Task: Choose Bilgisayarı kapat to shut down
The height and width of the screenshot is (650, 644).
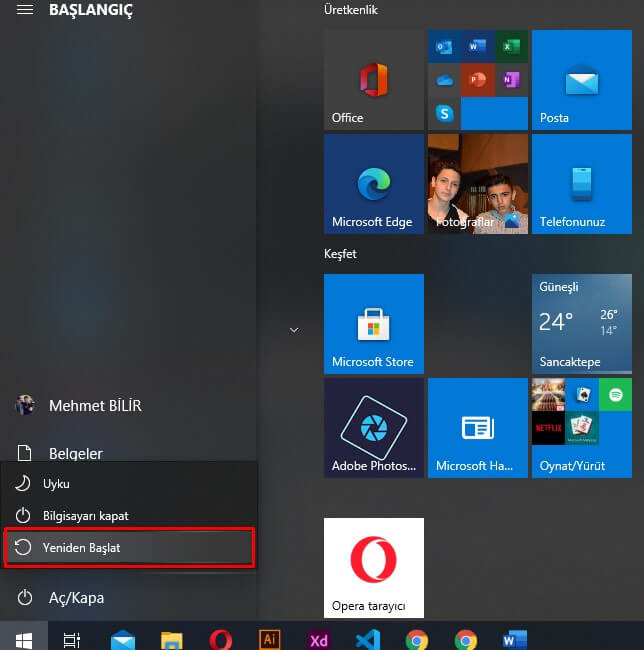Action: tap(128, 516)
